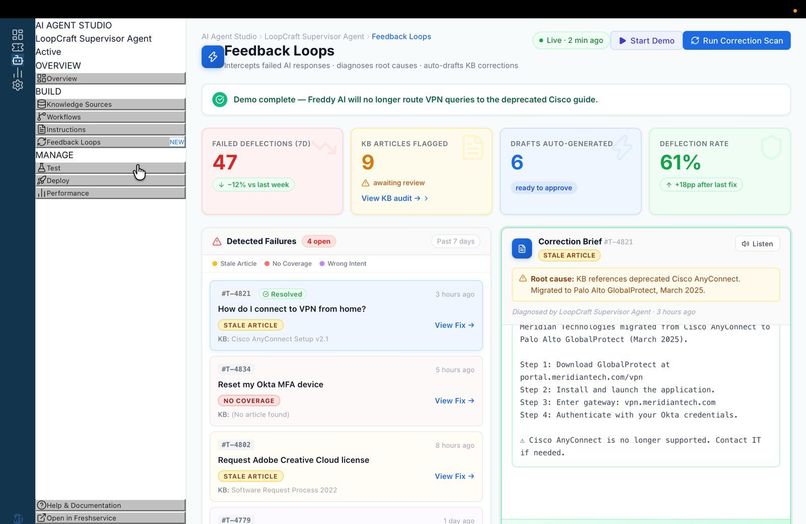Open the bar chart icon in dark rail
806x524 pixels.
(17, 73)
